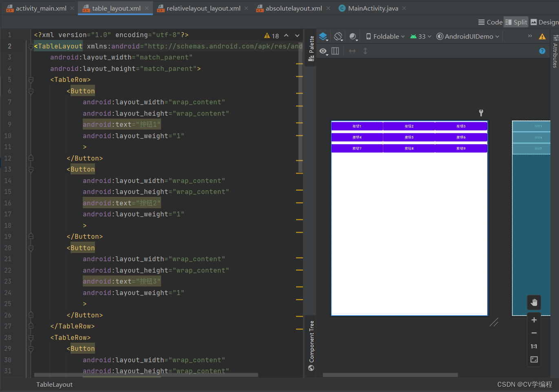Open the Foldable device dropdown

pyautogui.click(x=385, y=36)
